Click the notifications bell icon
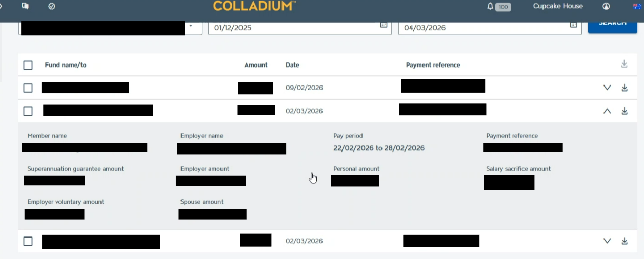Screen dimensions: 644x259 490,6
